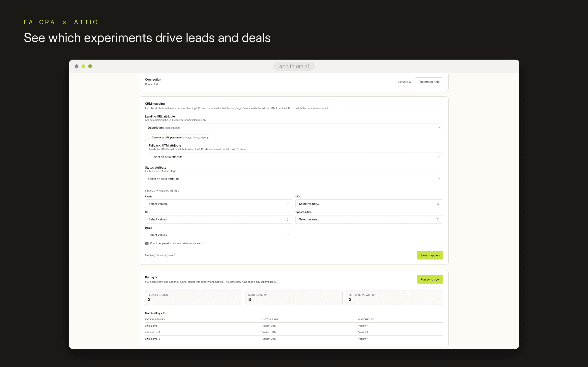
Task: Open the Status attribute dropdown
Action: tap(294, 179)
